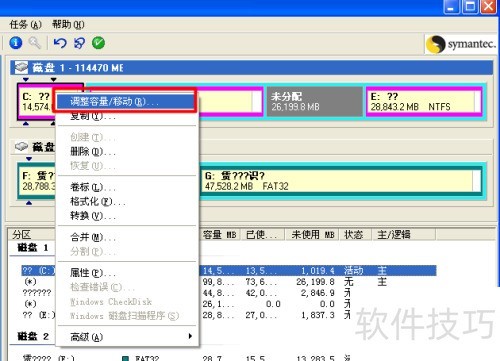
Task: Click the 容量 MB column header
Action: coord(220,235)
